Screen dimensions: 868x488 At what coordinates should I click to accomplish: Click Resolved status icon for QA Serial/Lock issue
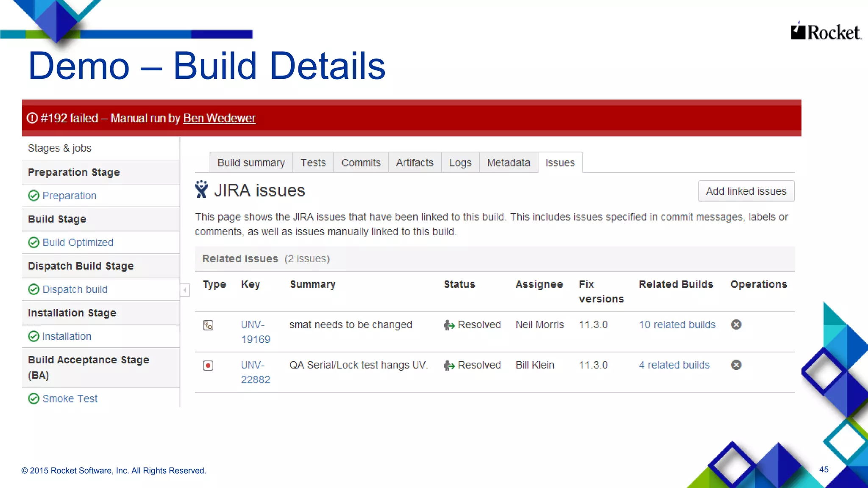[x=449, y=365]
